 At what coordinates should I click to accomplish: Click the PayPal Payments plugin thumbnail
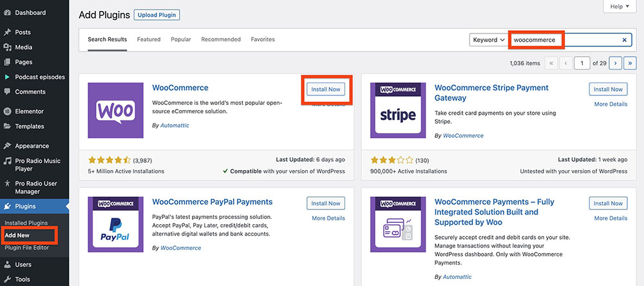(115, 224)
